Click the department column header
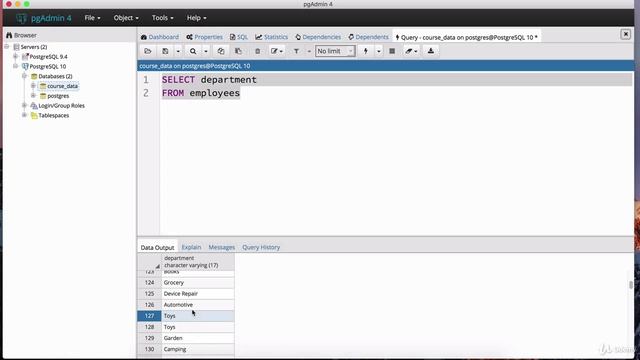 pos(198,262)
